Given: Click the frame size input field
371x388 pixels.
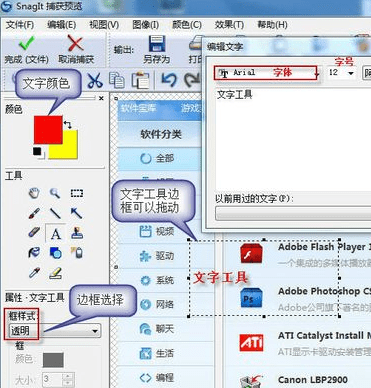Looking at the screenshot, I should point(53,379).
